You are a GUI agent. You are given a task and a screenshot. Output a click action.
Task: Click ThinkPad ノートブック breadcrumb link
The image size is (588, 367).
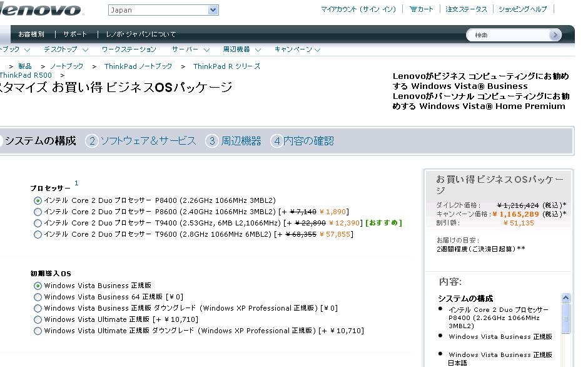pos(138,66)
